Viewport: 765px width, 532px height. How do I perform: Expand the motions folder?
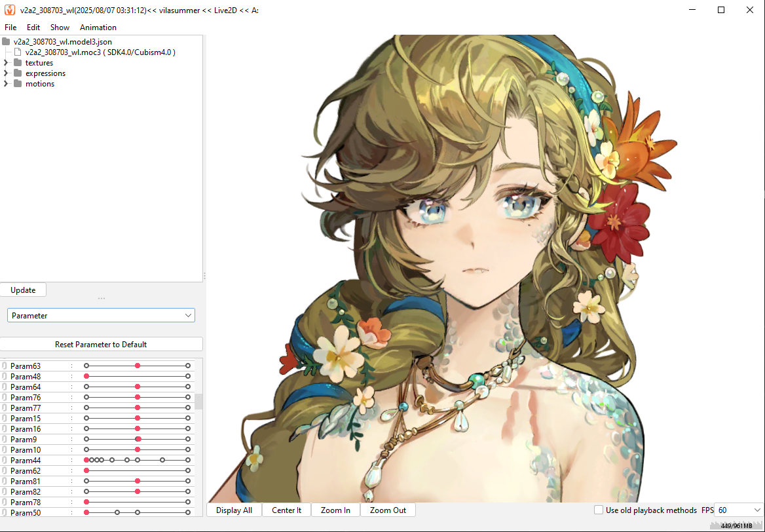[6, 83]
